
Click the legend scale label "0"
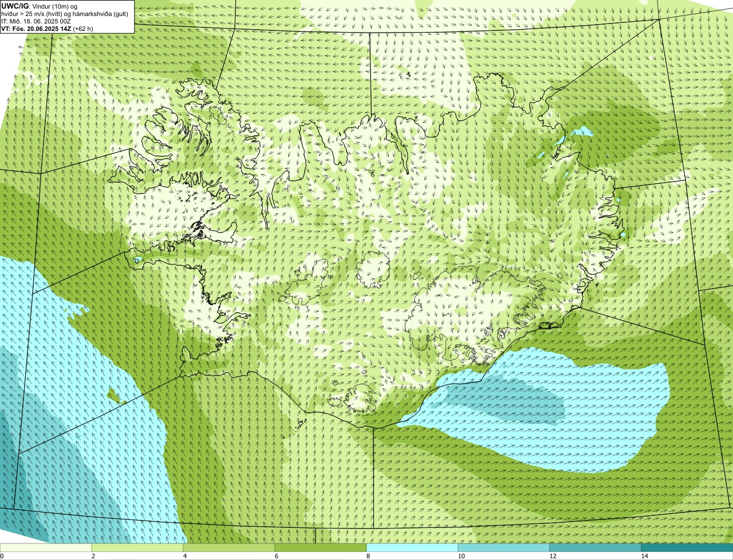pyautogui.click(x=2, y=556)
